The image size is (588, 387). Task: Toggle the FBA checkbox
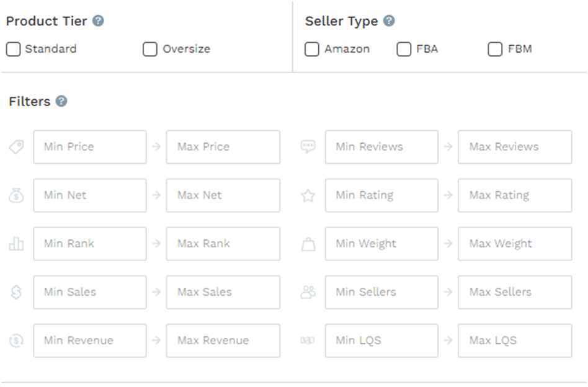(x=404, y=49)
